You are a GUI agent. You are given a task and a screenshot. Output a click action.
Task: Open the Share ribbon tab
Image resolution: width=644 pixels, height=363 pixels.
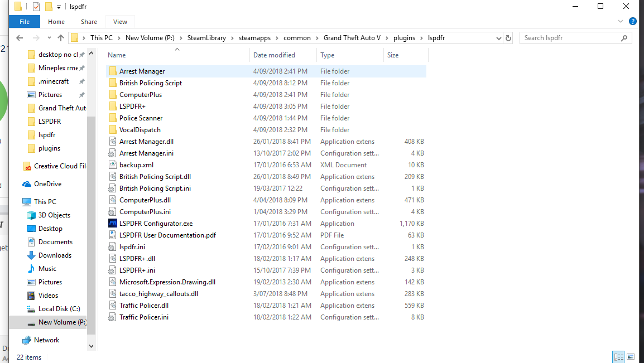point(89,22)
